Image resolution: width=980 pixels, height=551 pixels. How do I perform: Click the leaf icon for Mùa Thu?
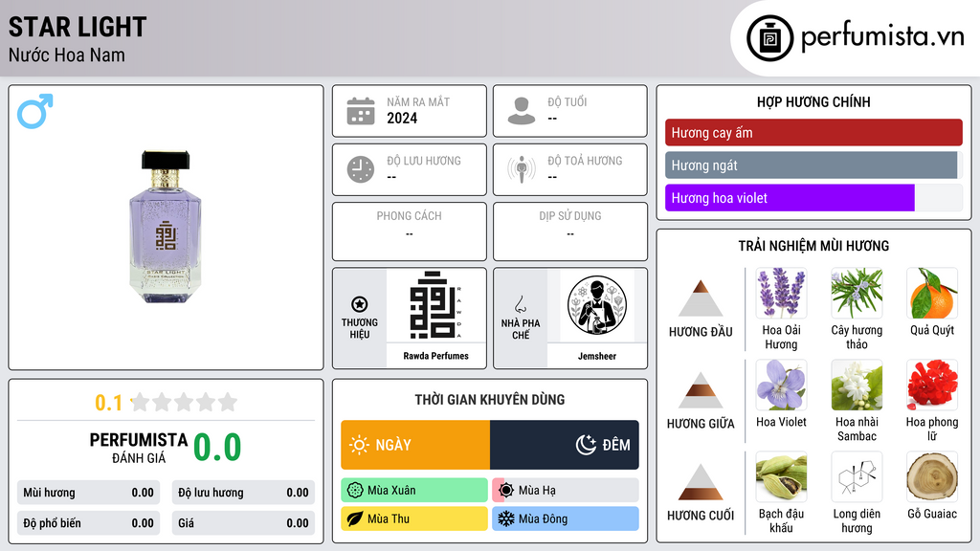tap(355, 519)
